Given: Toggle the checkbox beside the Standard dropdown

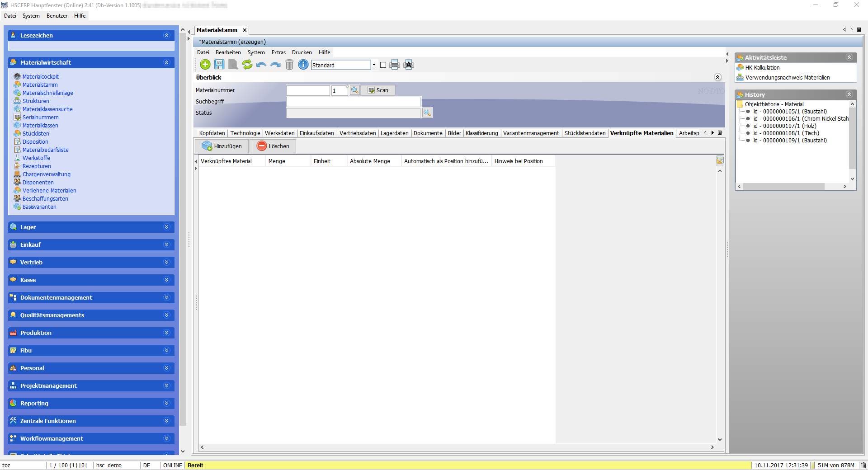Looking at the screenshot, I should tap(383, 65).
